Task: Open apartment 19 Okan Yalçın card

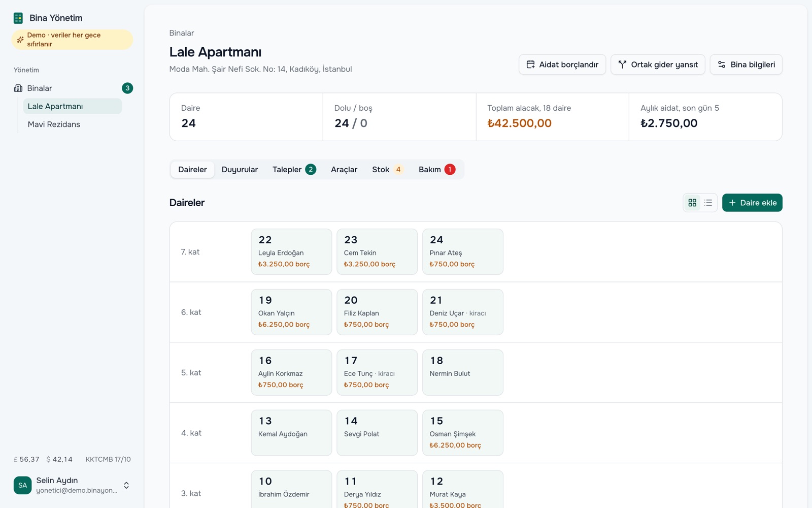Action: (x=291, y=312)
